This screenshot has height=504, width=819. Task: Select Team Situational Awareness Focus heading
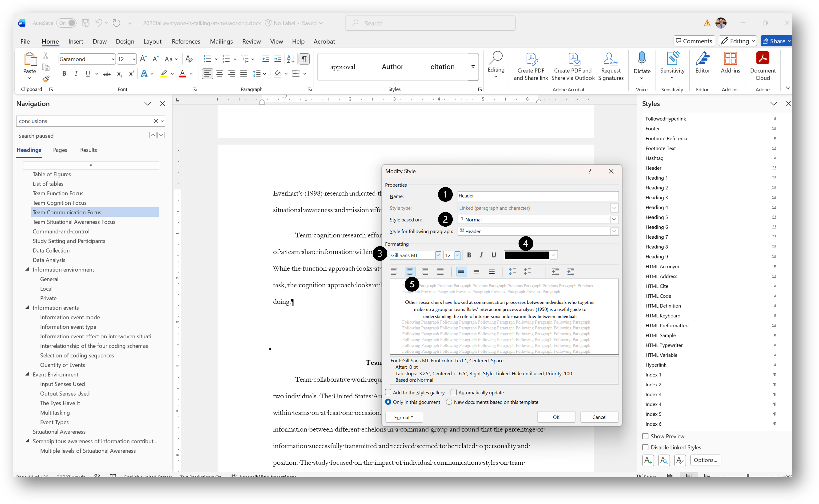[x=74, y=222]
